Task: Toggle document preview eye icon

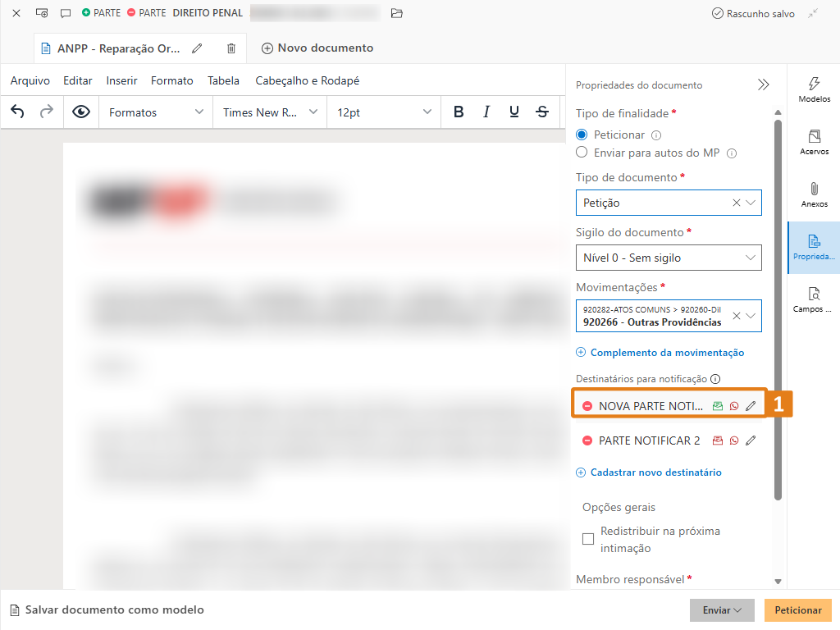Action: point(81,112)
